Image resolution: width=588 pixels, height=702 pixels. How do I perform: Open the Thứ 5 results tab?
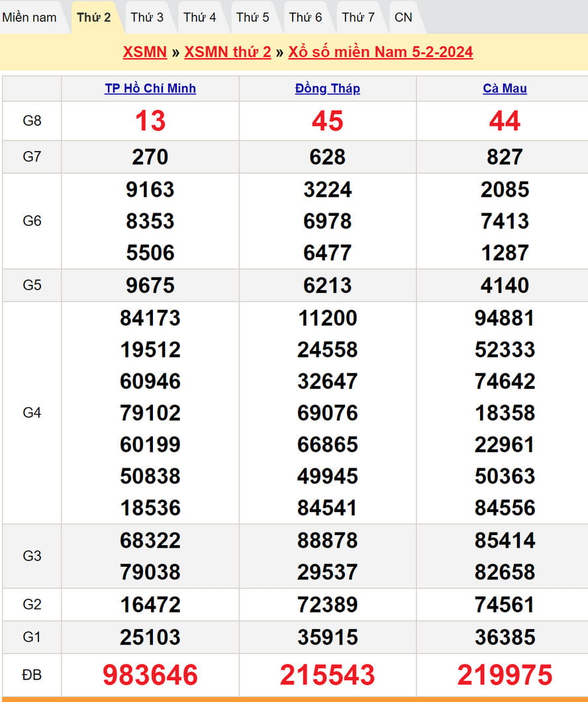click(253, 17)
